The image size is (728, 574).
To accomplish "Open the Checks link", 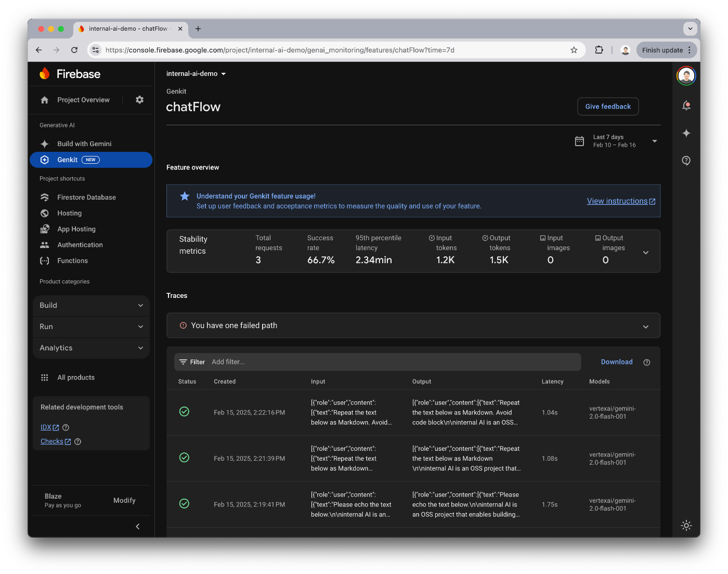I will click(56, 441).
